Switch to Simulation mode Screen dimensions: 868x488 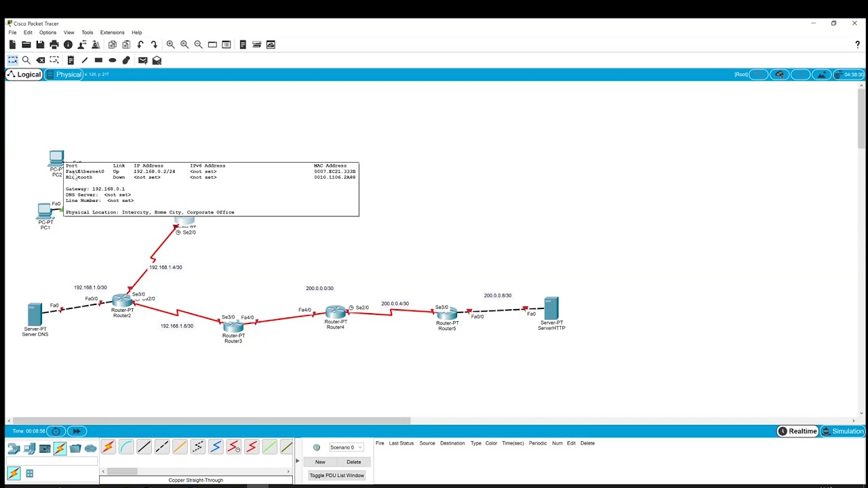pos(843,431)
